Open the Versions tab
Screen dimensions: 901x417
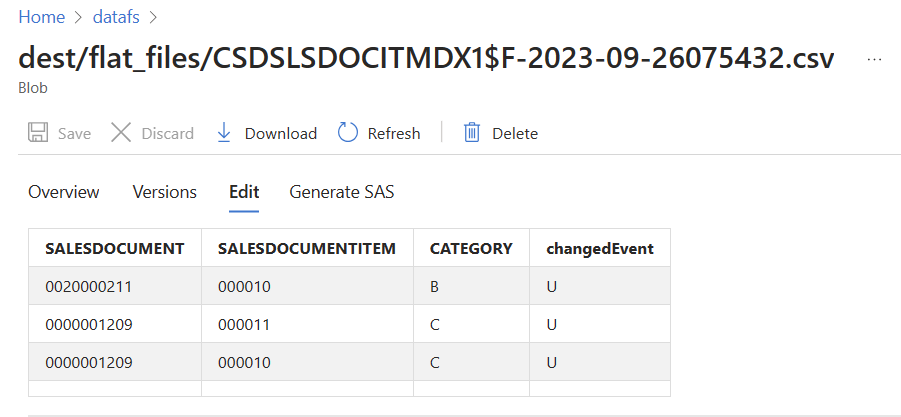point(165,192)
